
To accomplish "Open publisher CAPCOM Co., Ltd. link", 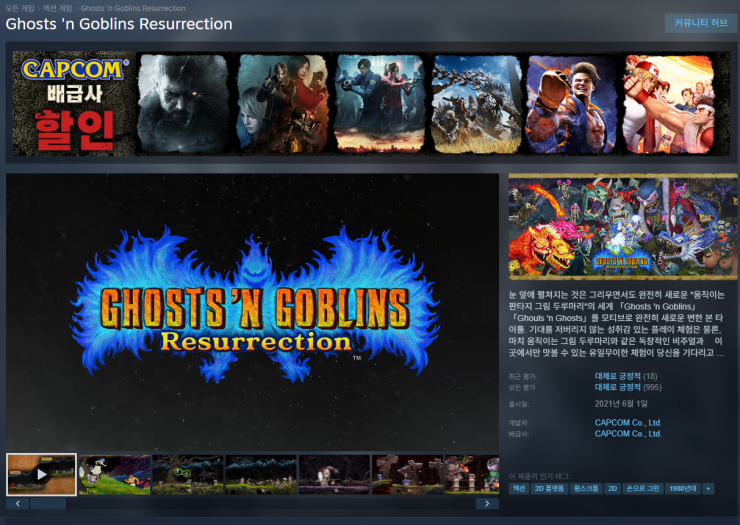I will [628, 434].
